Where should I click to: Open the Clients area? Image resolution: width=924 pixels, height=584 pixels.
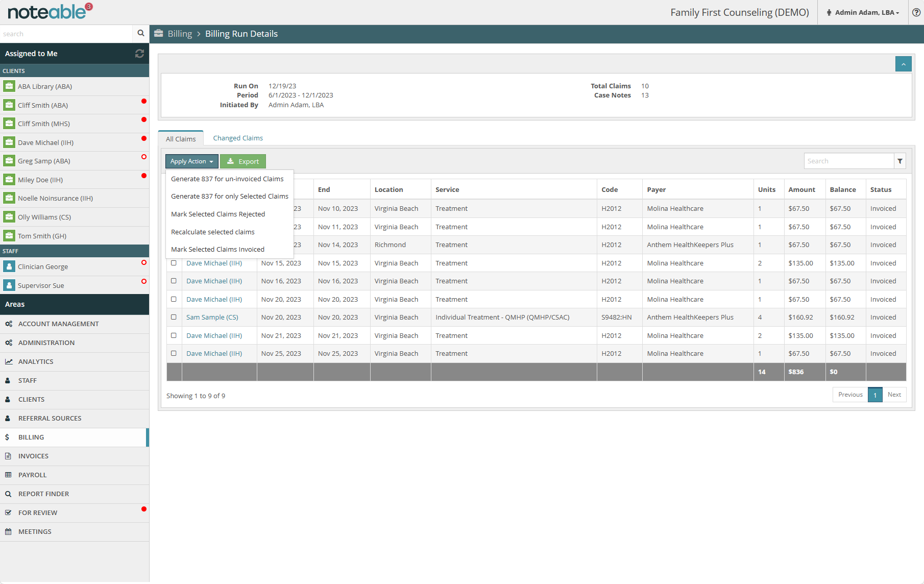75,399
